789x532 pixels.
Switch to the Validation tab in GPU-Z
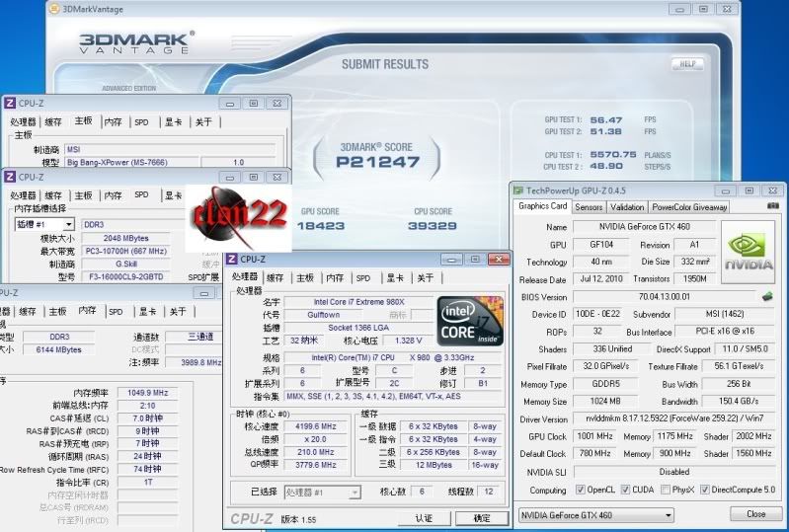pos(627,206)
